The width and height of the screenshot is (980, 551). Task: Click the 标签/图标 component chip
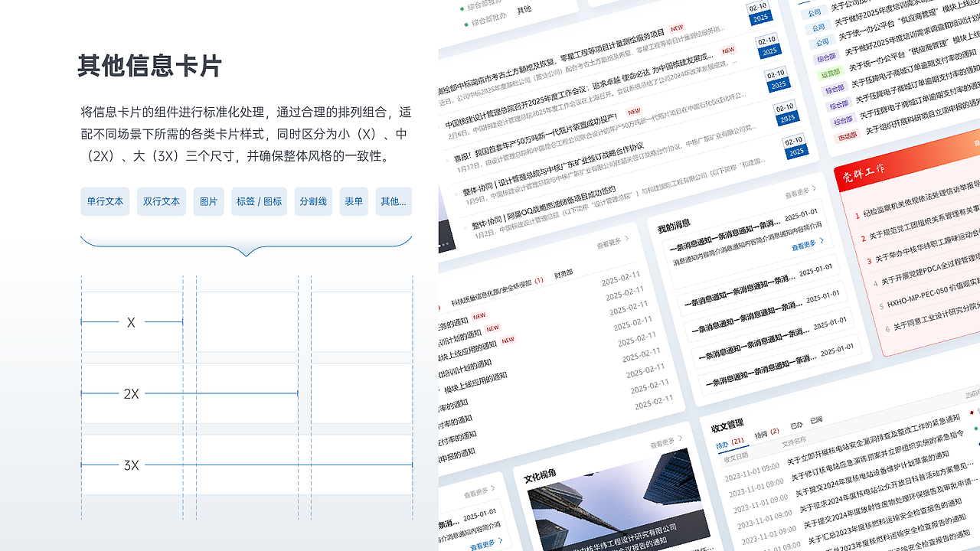click(259, 201)
